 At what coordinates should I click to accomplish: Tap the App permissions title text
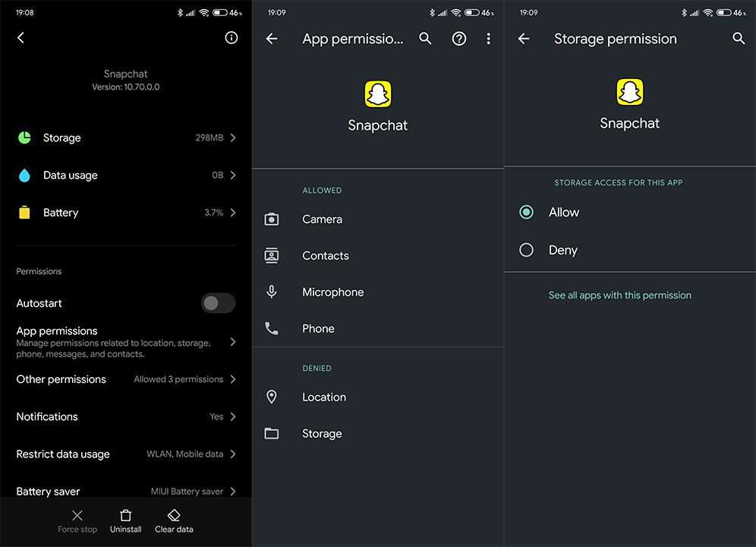[x=353, y=39]
